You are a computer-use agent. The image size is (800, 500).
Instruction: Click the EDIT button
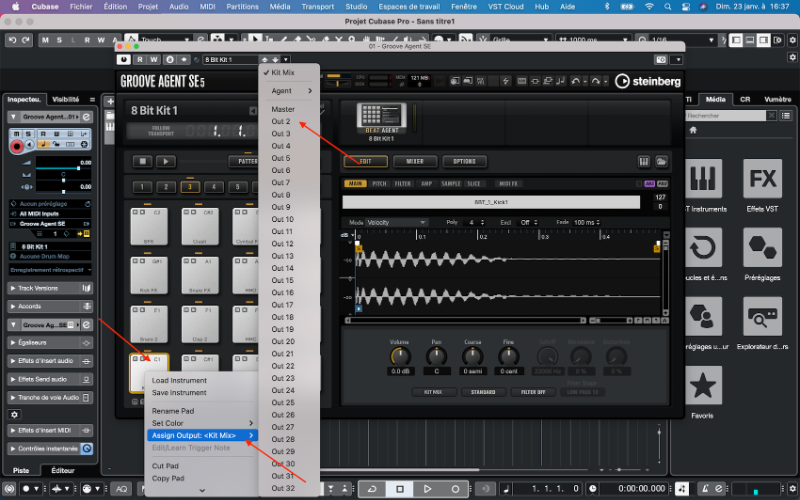[x=365, y=162]
